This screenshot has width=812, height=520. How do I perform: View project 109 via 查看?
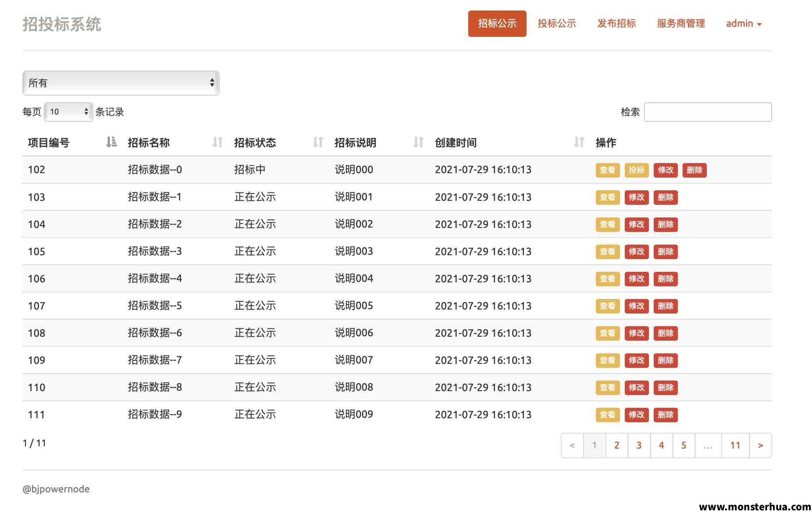click(x=607, y=360)
